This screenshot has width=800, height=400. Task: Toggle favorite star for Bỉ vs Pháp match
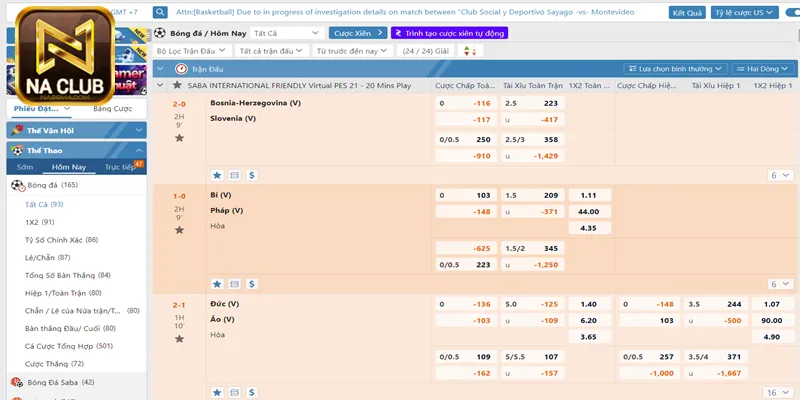[x=179, y=230]
